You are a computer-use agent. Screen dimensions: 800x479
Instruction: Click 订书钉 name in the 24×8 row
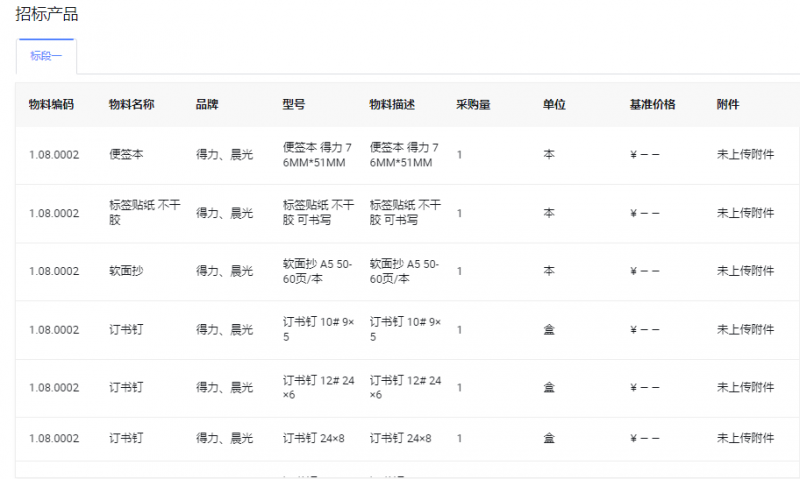pyautogui.click(x=127, y=438)
